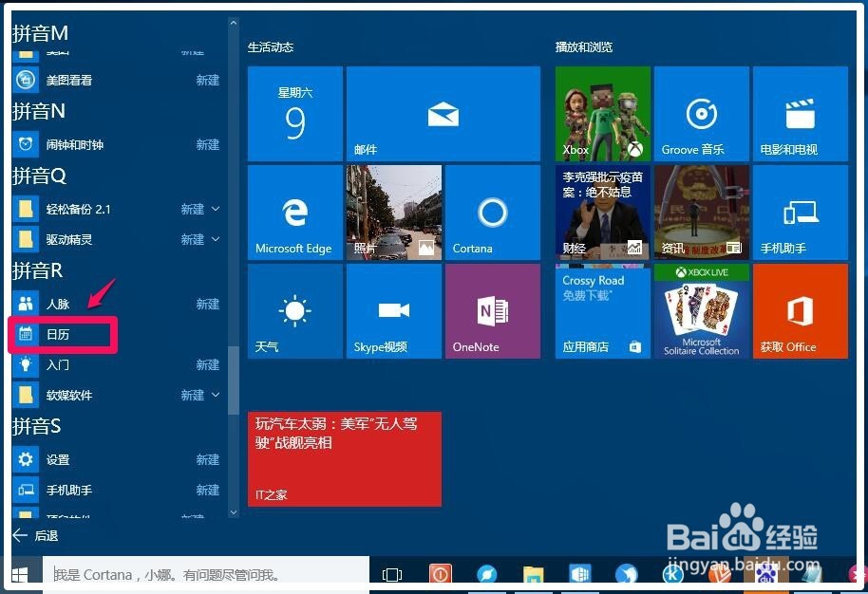Click the 获取 Office tile
Viewport: 868px width, 594px height.
tap(801, 311)
